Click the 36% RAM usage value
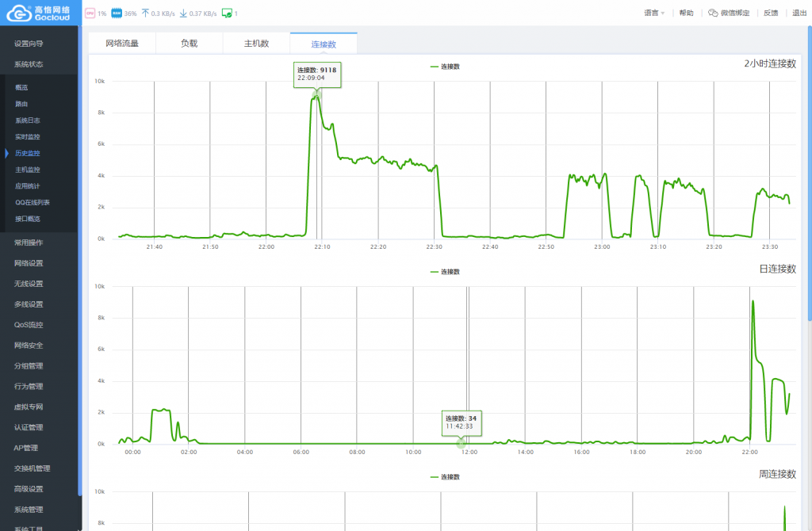 point(131,14)
